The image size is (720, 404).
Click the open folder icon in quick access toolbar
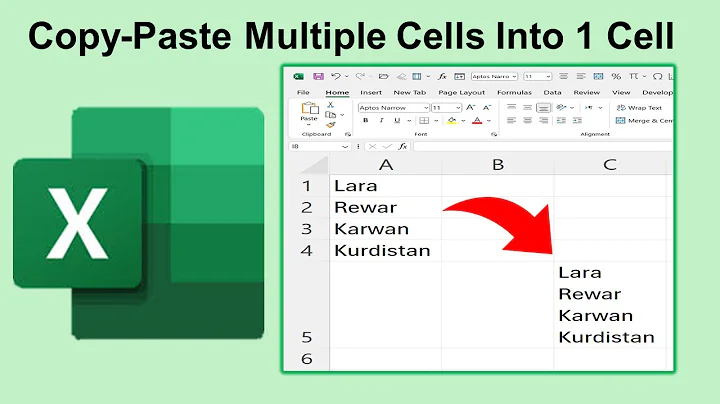tap(383, 76)
